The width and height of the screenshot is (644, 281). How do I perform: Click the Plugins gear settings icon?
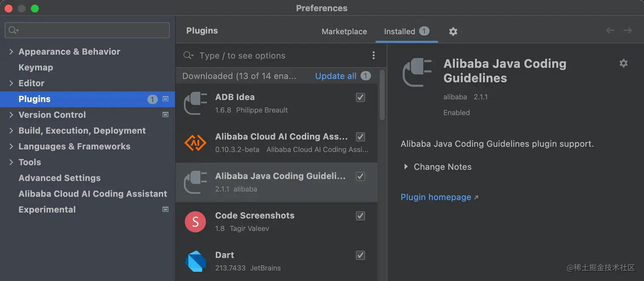(x=453, y=32)
